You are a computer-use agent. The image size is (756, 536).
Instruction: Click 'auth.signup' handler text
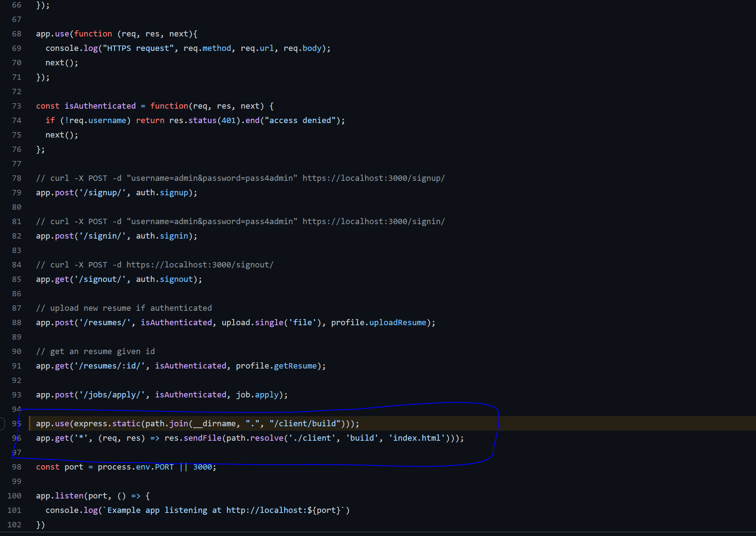point(162,193)
